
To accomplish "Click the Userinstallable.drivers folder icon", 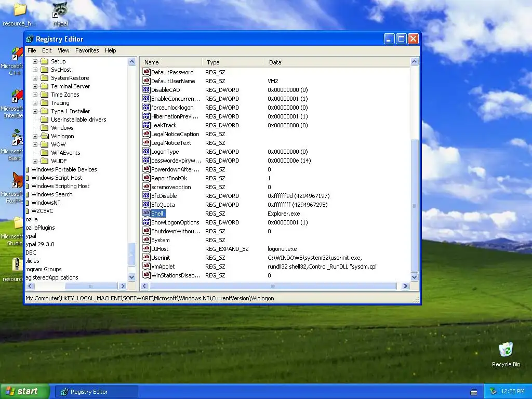I will [45, 119].
